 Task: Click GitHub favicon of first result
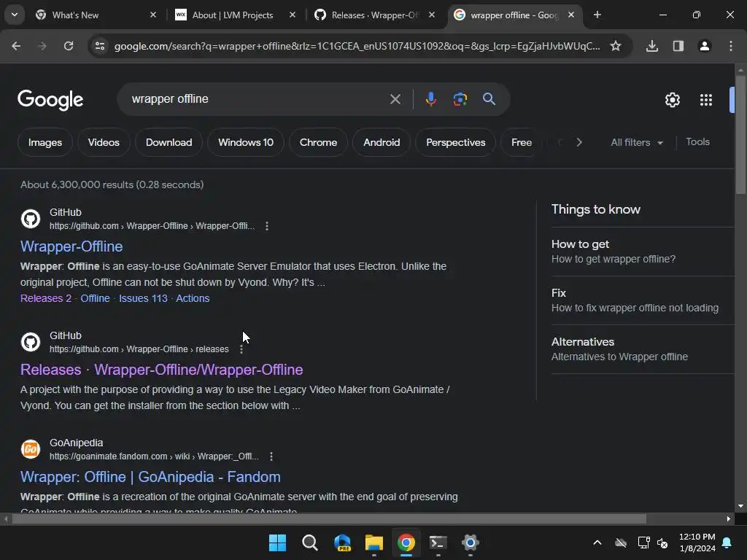click(31, 219)
